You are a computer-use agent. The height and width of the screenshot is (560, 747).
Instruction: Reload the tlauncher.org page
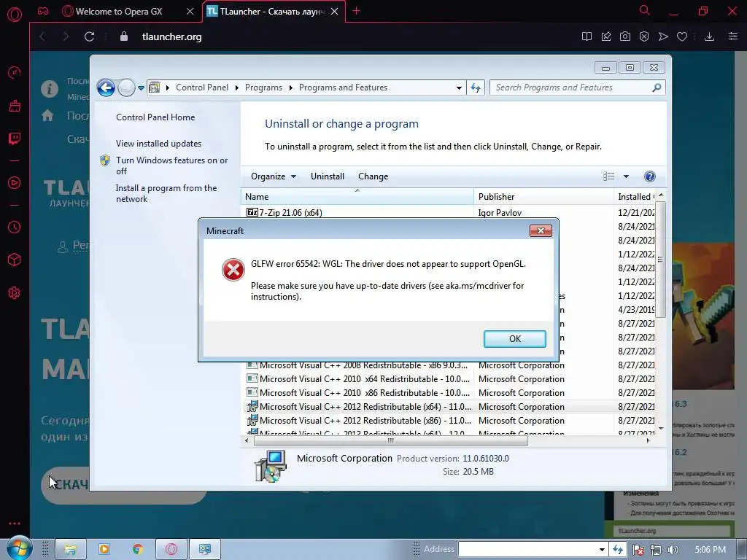[x=89, y=36]
